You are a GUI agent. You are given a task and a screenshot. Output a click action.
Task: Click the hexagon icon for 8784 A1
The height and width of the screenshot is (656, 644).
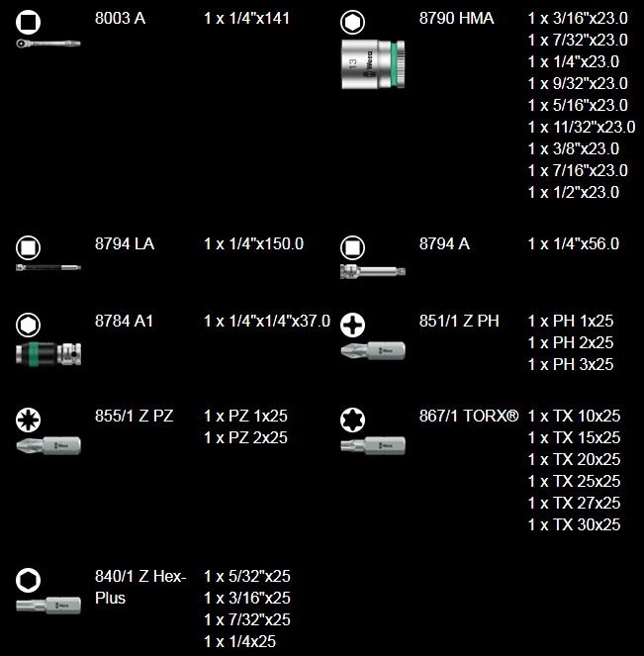28,325
